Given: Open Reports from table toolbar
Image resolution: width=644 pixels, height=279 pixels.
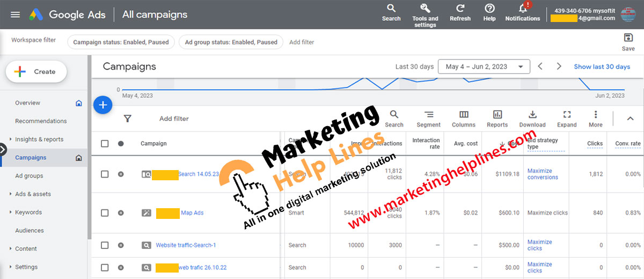Looking at the screenshot, I should tap(497, 119).
